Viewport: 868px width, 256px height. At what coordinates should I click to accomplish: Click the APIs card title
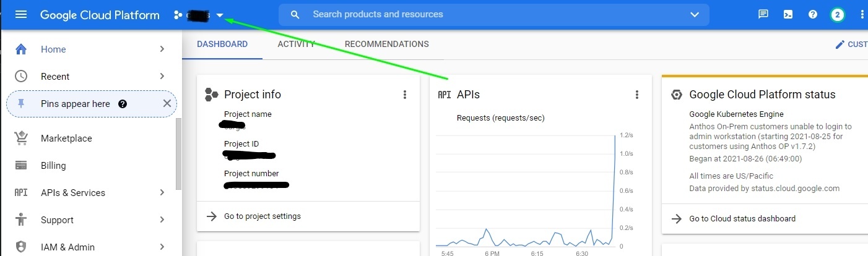click(x=468, y=95)
